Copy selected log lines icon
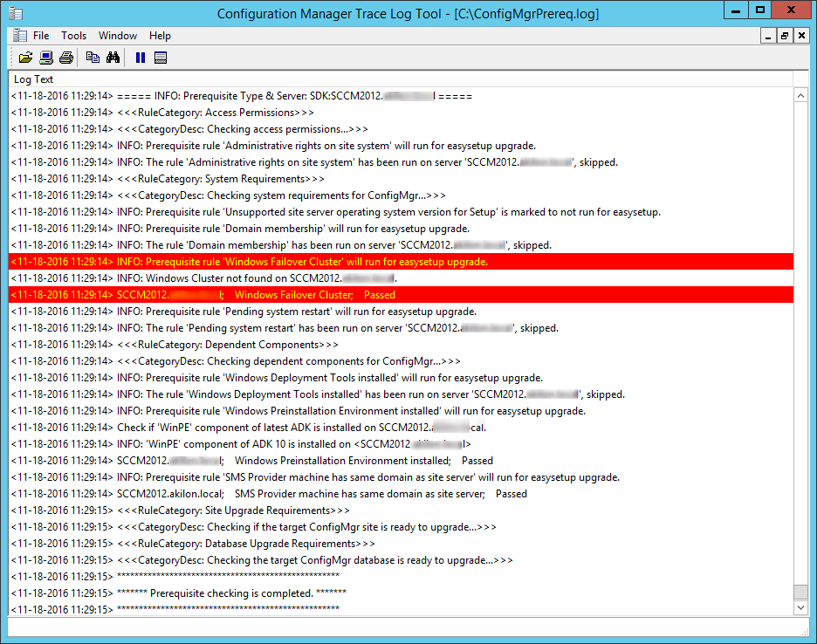 coord(93,58)
